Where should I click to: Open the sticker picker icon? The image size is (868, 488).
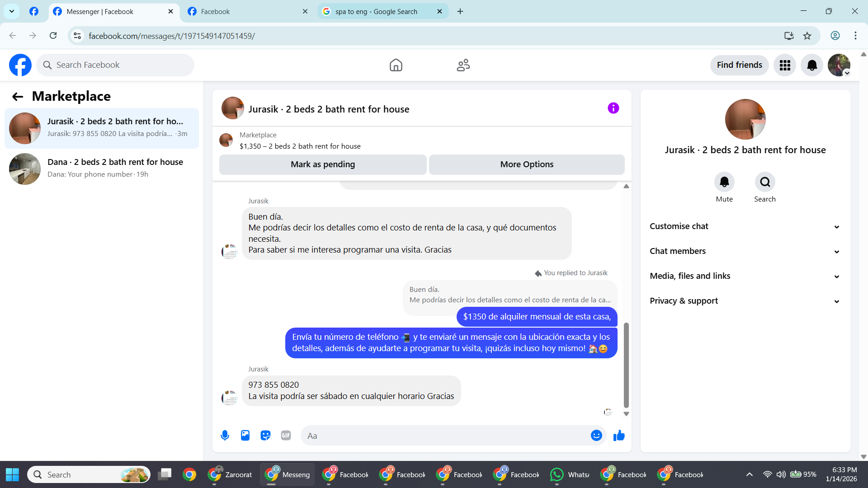pyautogui.click(x=265, y=436)
